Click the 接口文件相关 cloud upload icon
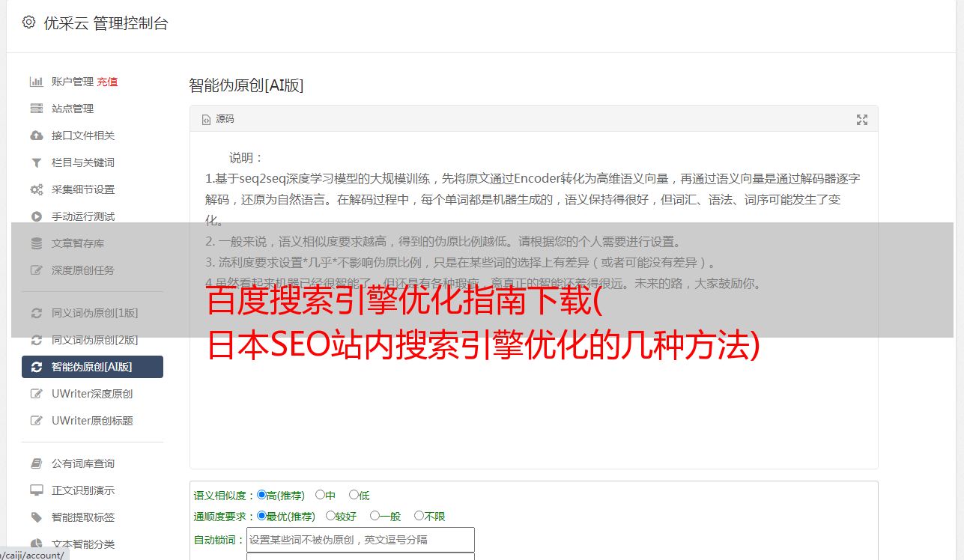 36,136
